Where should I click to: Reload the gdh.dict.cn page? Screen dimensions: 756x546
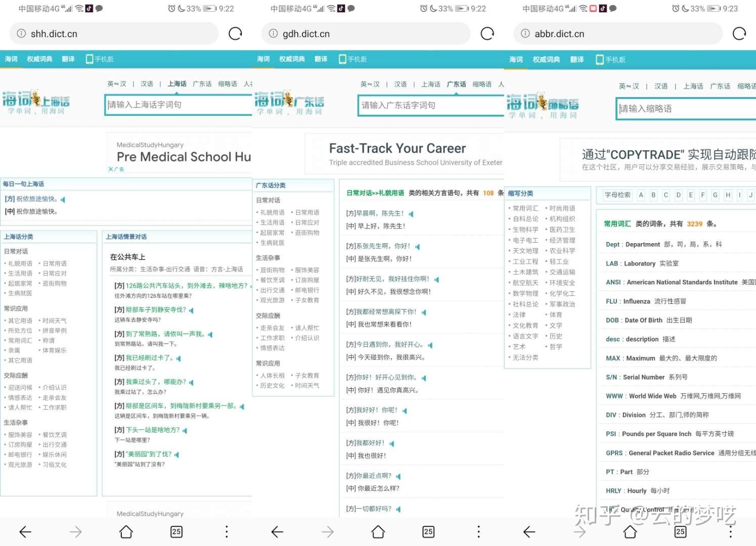[x=487, y=34]
